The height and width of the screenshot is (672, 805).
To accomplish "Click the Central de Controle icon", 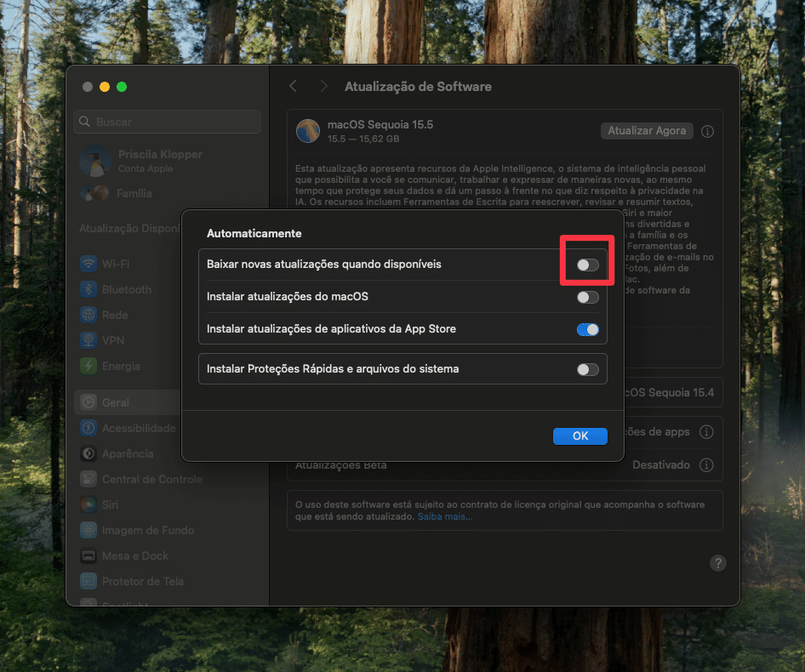I will [x=88, y=479].
